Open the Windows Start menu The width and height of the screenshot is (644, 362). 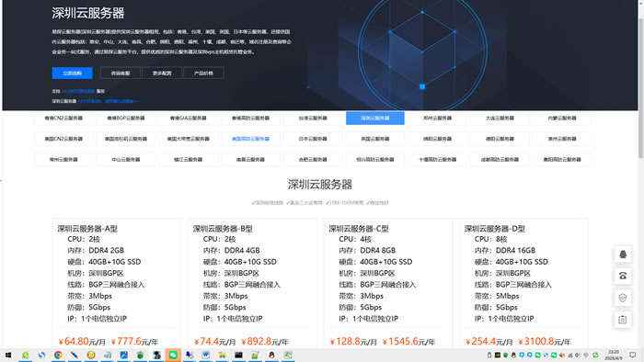click(8, 355)
